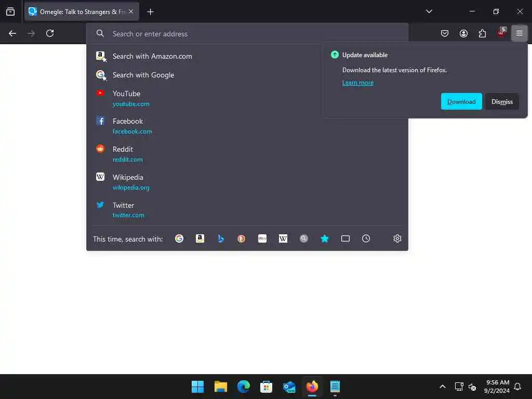532x399 pixels.
Task: Select the Reddit suggestion row
Action: pos(247,154)
